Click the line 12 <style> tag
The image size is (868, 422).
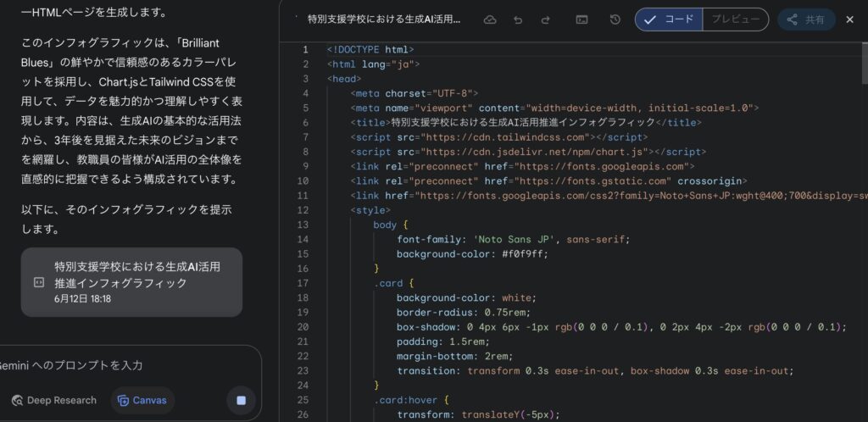[x=370, y=210]
